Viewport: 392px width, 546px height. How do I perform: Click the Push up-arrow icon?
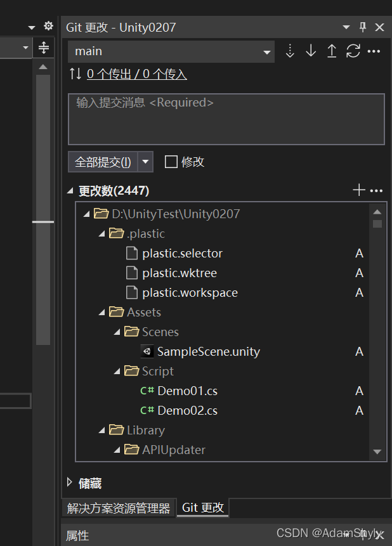(x=332, y=51)
